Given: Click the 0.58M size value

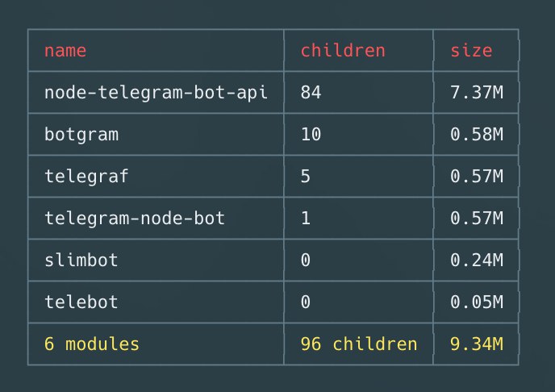Looking at the screenshot, I should (477, 135).
